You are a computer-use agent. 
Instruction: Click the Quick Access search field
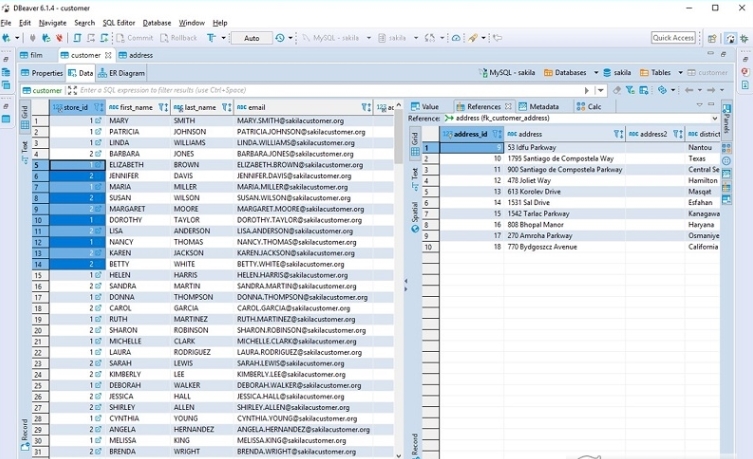[673, 38]
